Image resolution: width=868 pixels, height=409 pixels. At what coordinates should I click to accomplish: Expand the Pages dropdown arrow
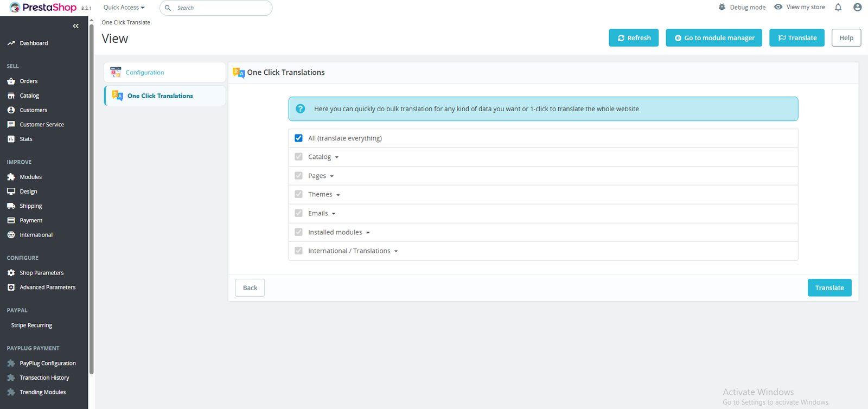332,176
